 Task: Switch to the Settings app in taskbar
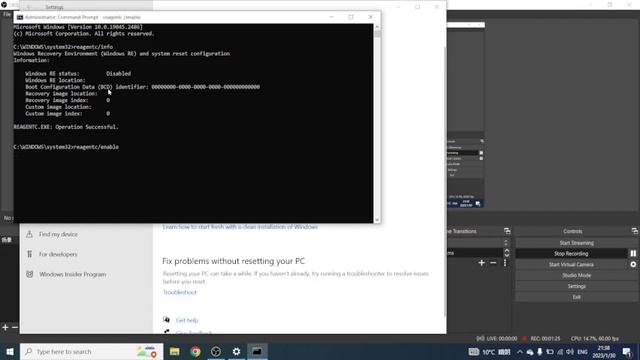[x=236, y=351]
